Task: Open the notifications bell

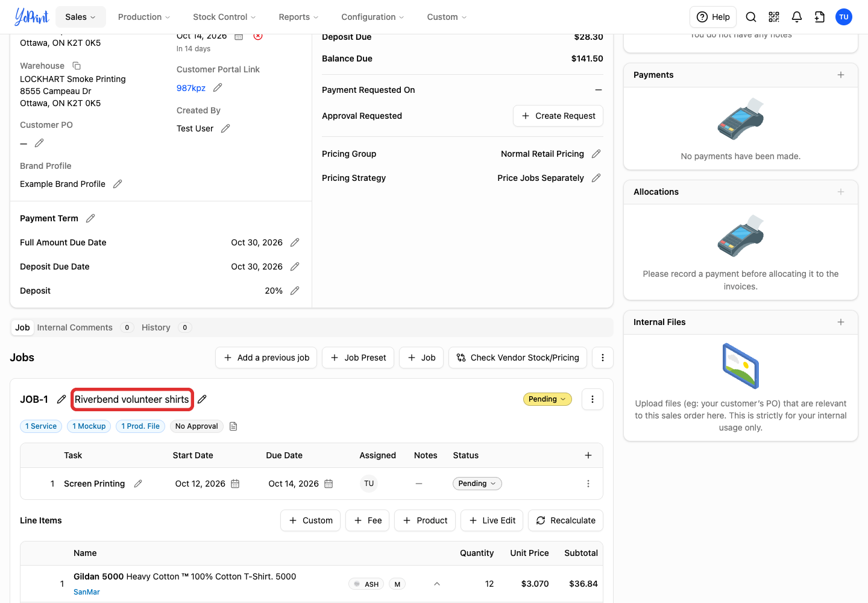Action: 797,17
